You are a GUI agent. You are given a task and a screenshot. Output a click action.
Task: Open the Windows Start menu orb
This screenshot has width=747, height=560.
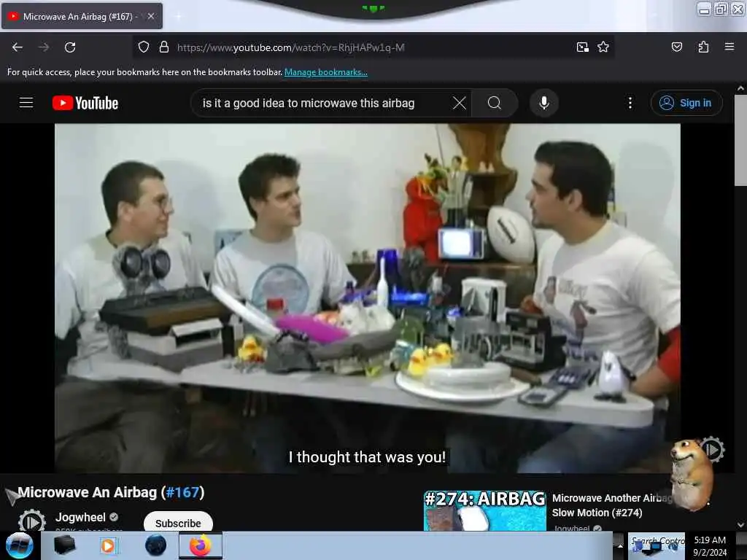pos(19,545)
